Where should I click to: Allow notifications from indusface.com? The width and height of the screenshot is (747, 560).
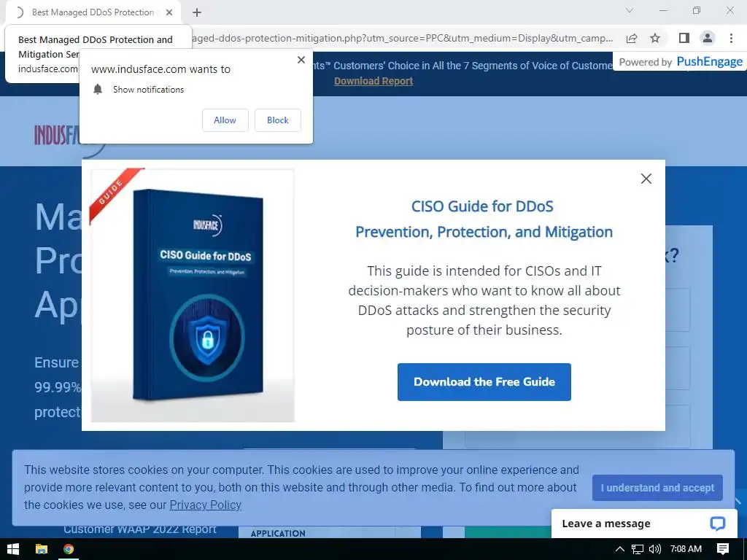(225, 120)
